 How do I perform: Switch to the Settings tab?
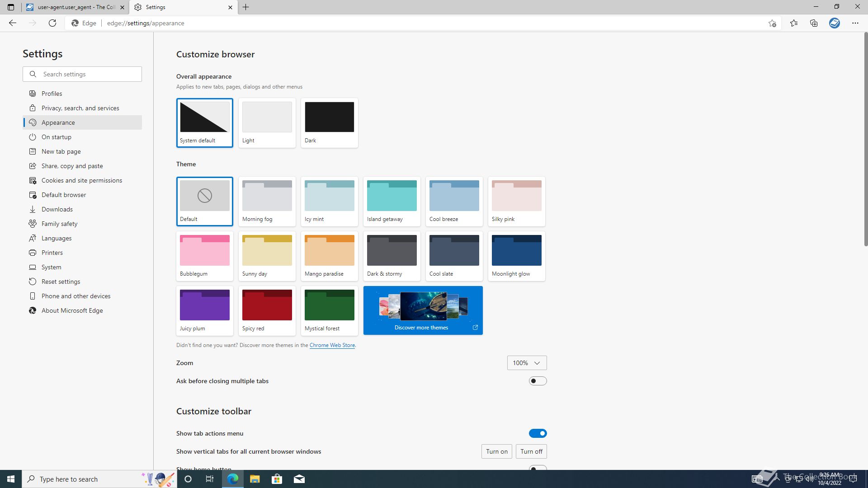point(184,7)
